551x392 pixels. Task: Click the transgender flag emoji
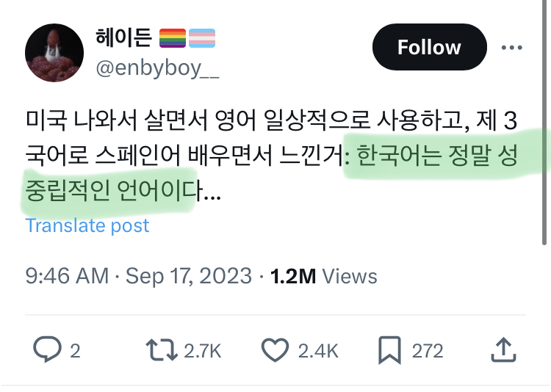click(x=202, y=37)
